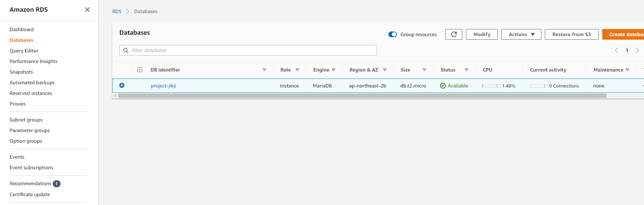
Task: Open Recommendations page
Action: coord(30,183)
